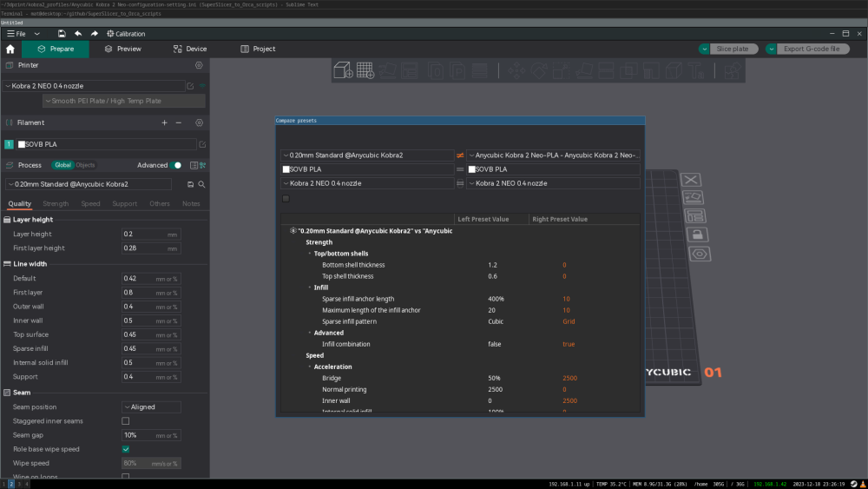Screen dimensions: 868x489
Task: Open printer settings gear icon
Action: [x=199, y=65]
